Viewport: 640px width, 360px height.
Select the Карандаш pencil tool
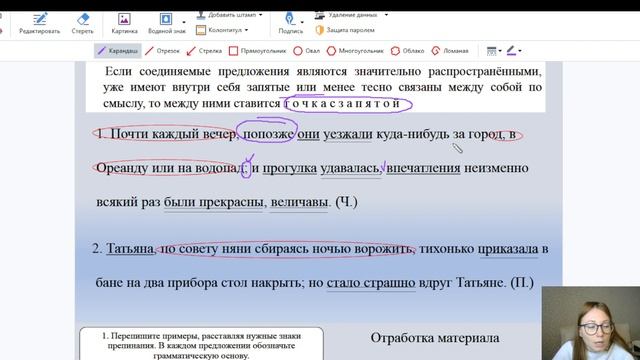[x=118, y=51]
